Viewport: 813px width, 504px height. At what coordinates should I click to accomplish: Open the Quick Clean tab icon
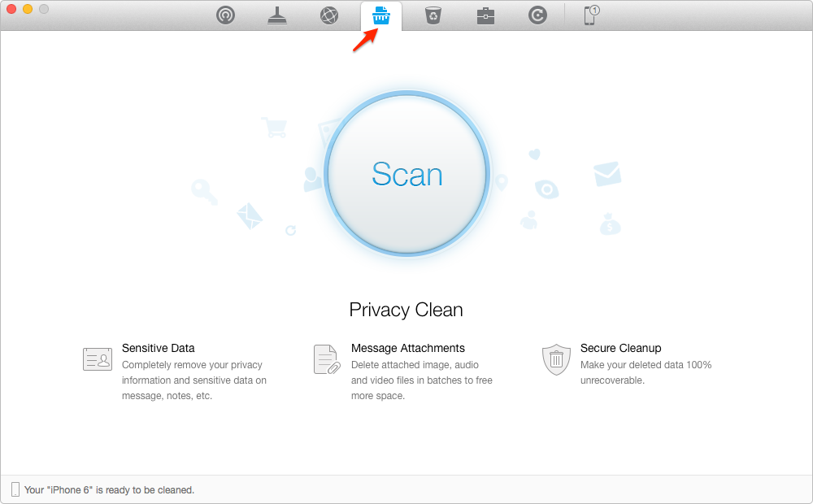[225, 15]
